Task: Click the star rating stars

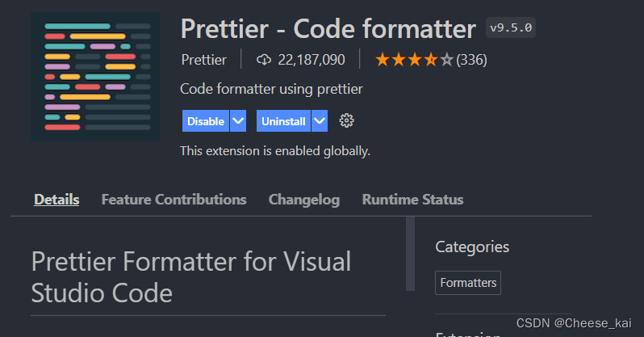Action: click(414, 60)
